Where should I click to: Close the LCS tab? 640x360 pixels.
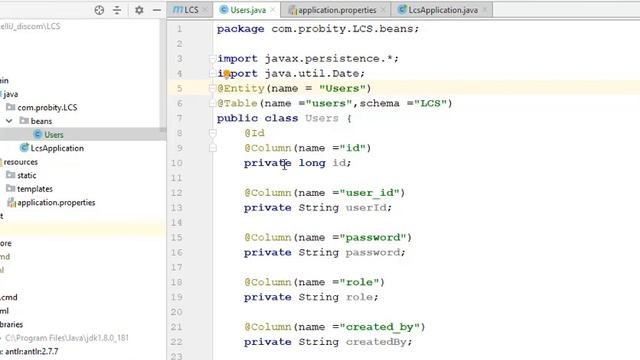click(x=205, y=10)
